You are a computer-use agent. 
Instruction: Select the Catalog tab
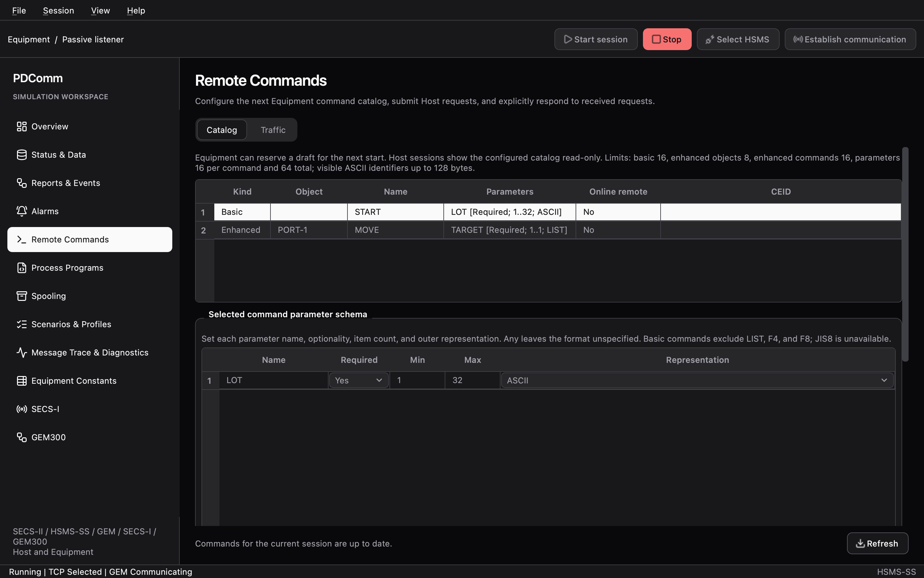click(222, 130)
